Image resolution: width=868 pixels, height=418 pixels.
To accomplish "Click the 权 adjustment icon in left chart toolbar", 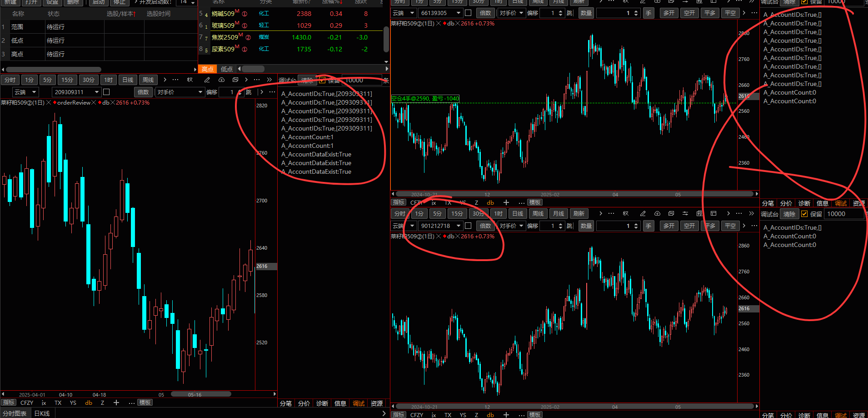I will pos(190,80).
